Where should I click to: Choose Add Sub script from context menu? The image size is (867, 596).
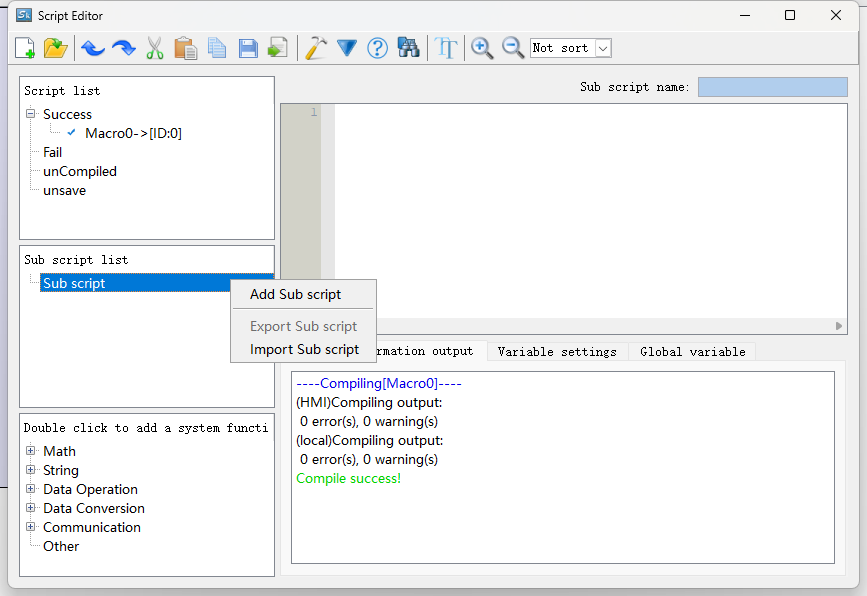[x=295, y=294]
